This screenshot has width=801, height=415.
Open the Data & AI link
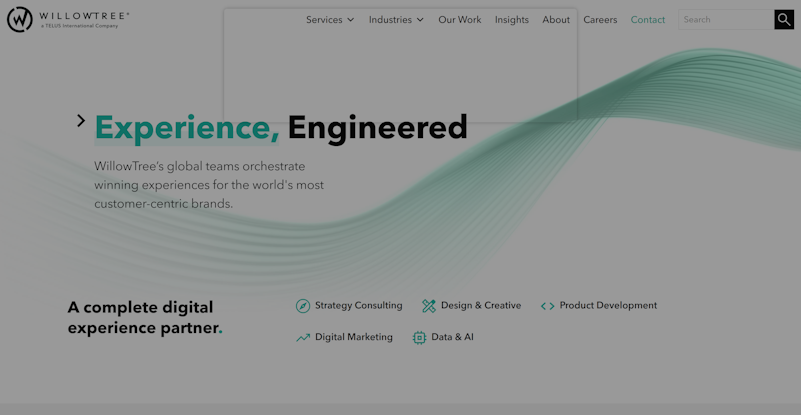(453, 337)
